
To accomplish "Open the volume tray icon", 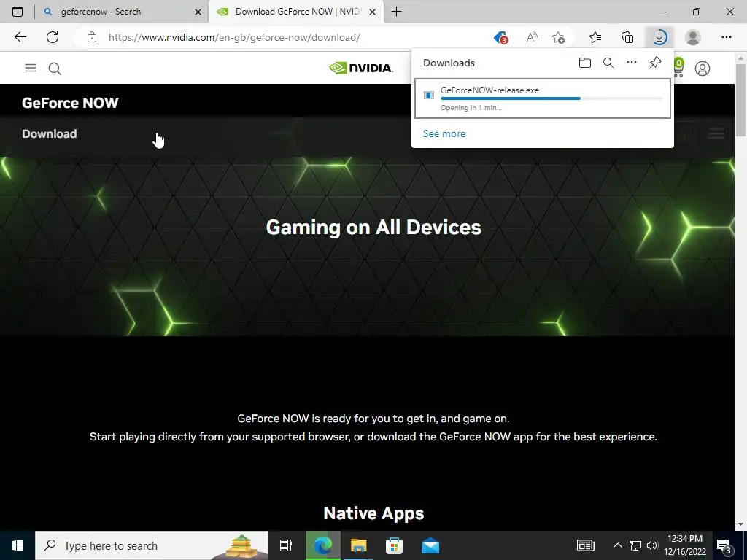I will [x=652, y=545].
